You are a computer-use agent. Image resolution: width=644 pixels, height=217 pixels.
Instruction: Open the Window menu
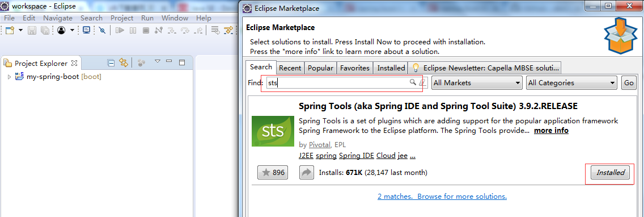pos(175,18)
